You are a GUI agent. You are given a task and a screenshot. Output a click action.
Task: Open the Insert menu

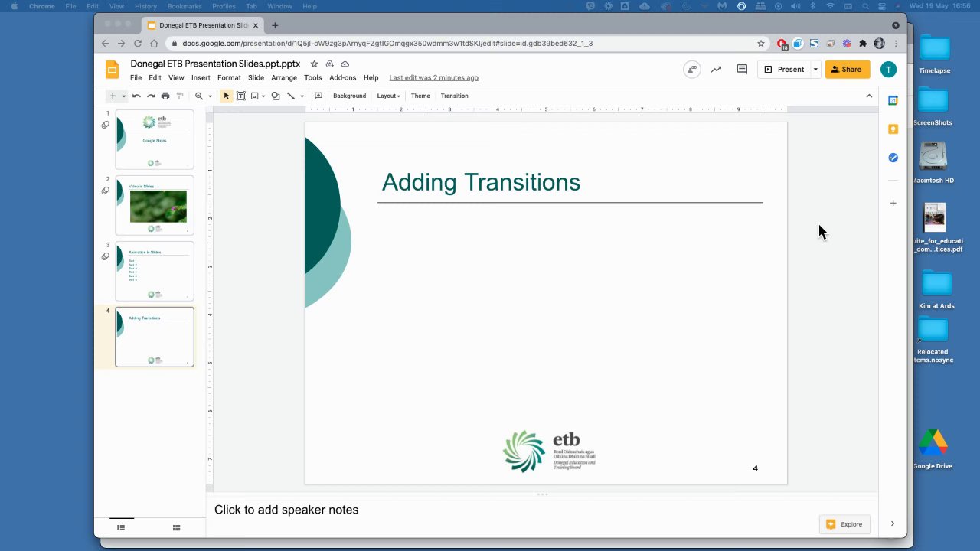tap(201, 77)
